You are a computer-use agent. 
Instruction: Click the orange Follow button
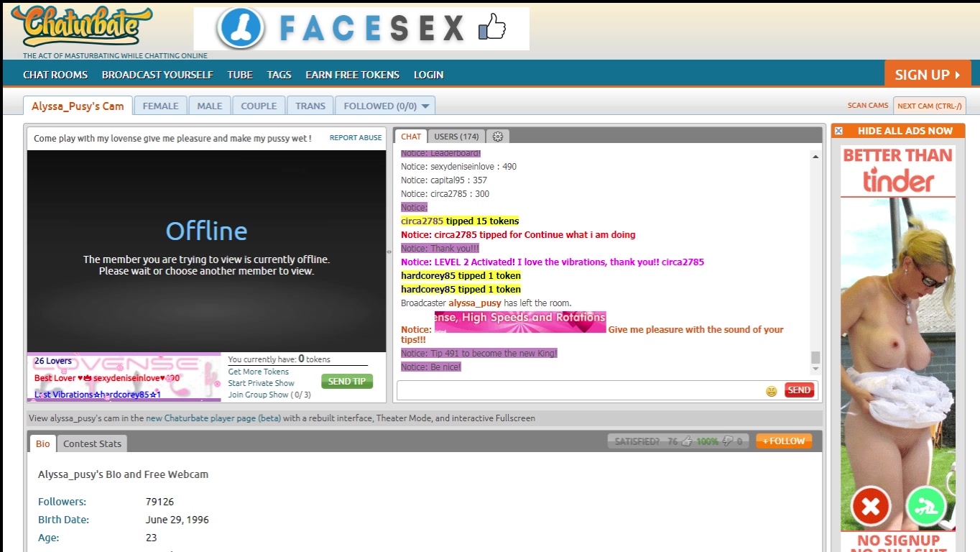coord(784,441)
